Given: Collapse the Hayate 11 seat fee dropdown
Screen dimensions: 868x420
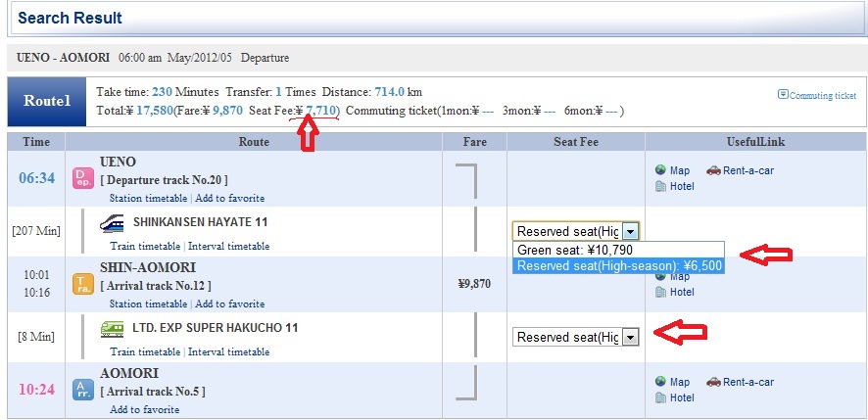Looking at the screenshot, I should [x=631, y=231].
